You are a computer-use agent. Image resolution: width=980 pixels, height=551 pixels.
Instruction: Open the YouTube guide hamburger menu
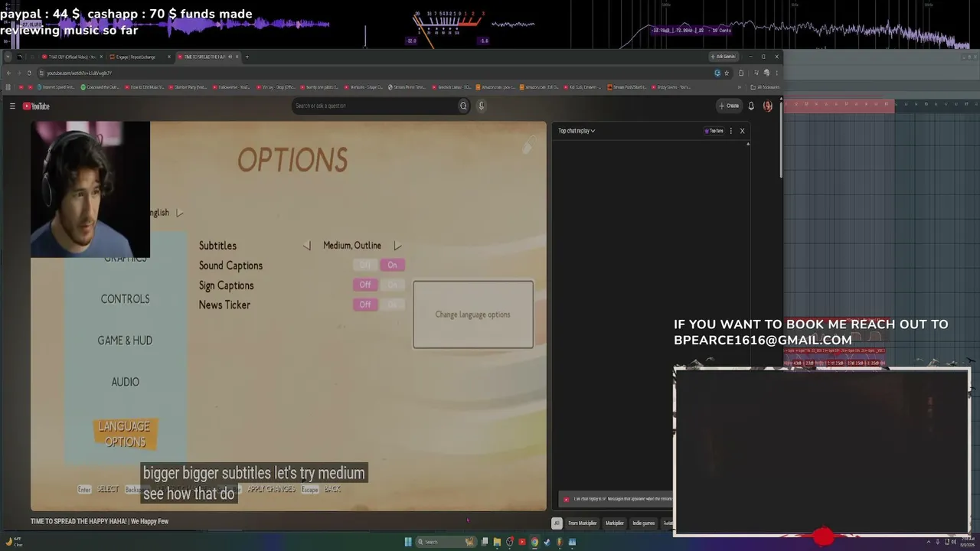pyautogui.click(x=12, y=106)
